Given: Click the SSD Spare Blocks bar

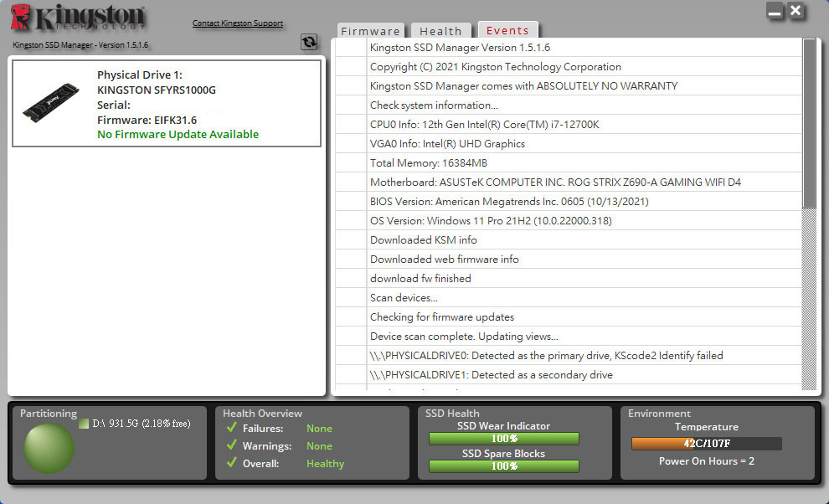Looking at the screenshot, I should [504, 466].
